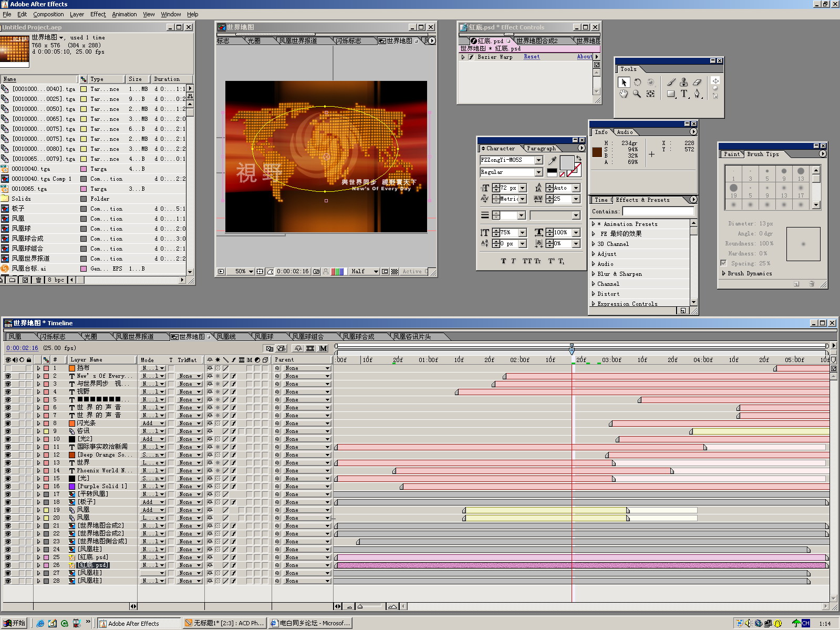Open the Composition menu

[x=48, y=14]
